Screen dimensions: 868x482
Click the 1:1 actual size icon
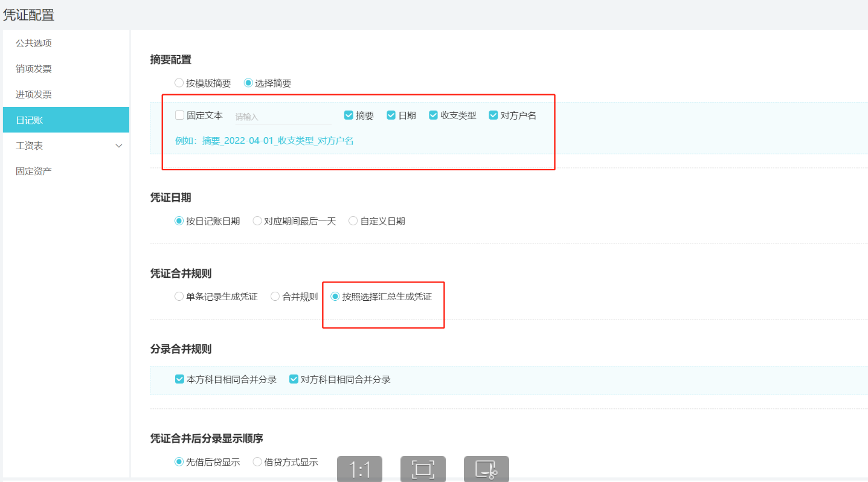359,469
